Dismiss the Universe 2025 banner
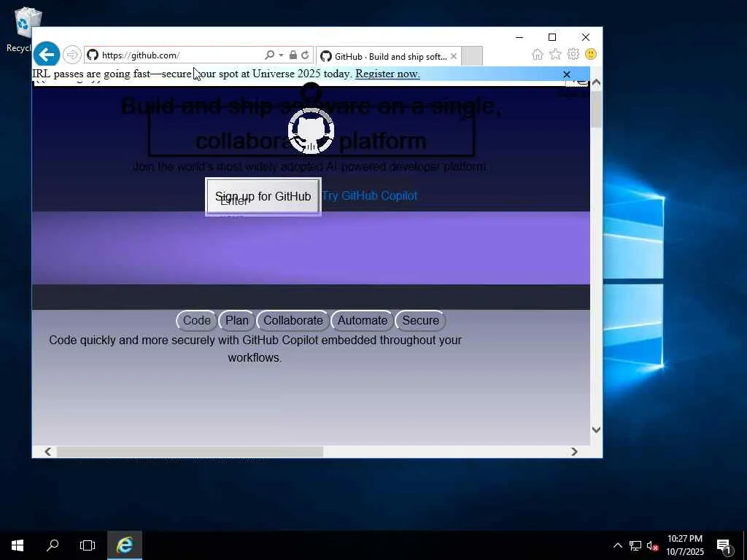 (566, 74)
